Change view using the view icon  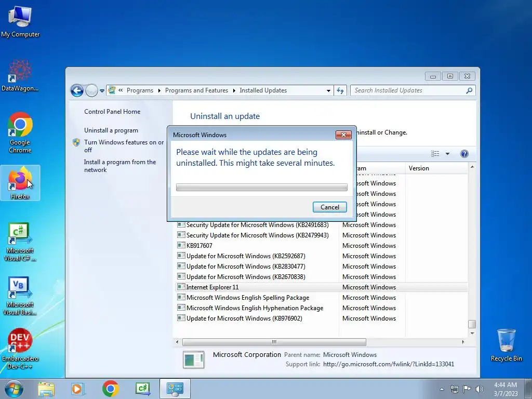[x=435, y=154]
